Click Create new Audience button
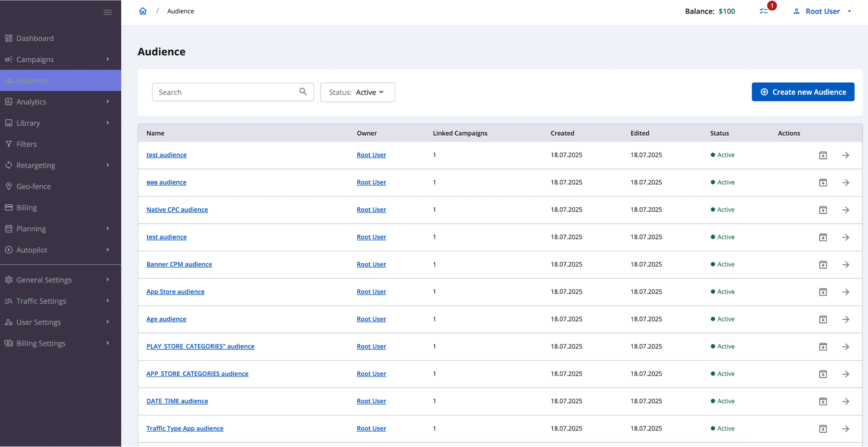This screenshot has width=868, height=447. (803, 92)
